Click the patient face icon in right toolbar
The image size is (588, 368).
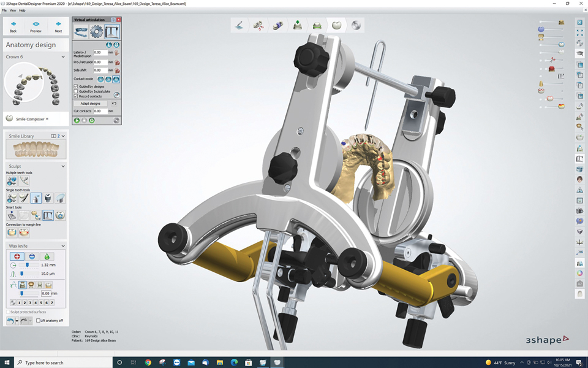click(579, 180)
